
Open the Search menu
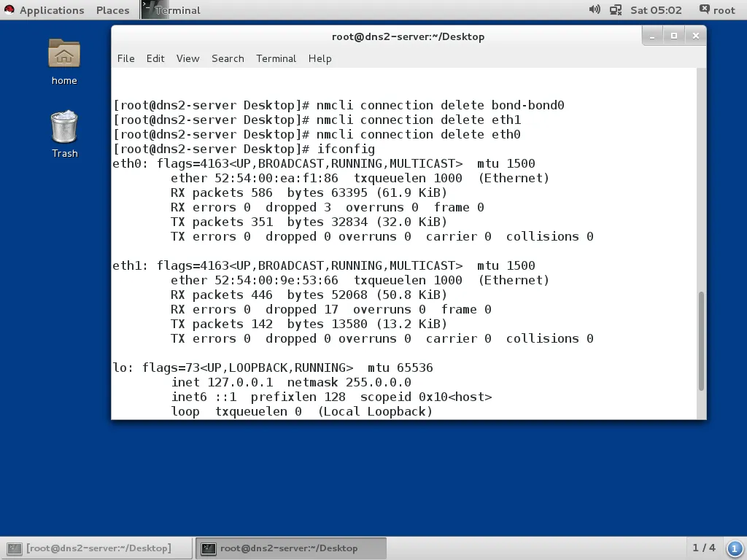pos(228,58)
